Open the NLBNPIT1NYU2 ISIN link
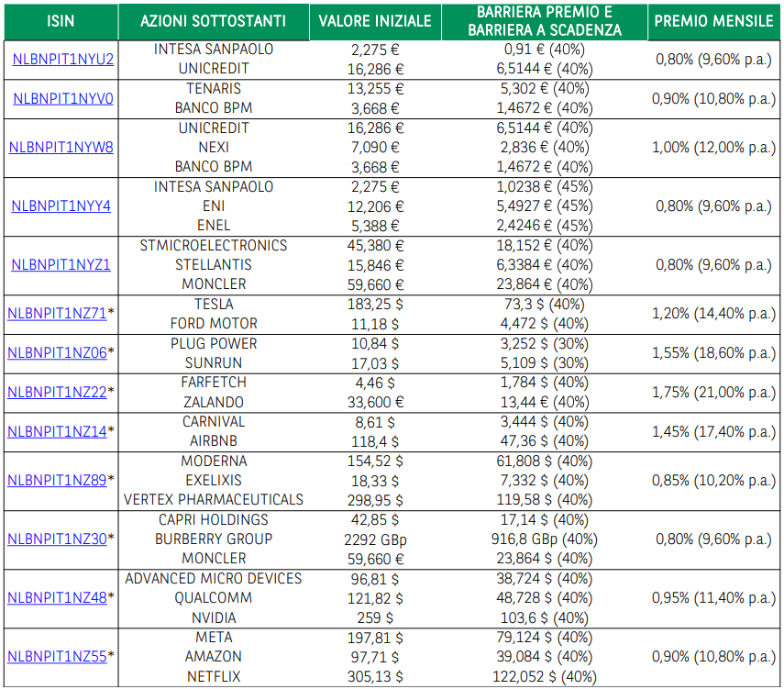 coord(63,59)
